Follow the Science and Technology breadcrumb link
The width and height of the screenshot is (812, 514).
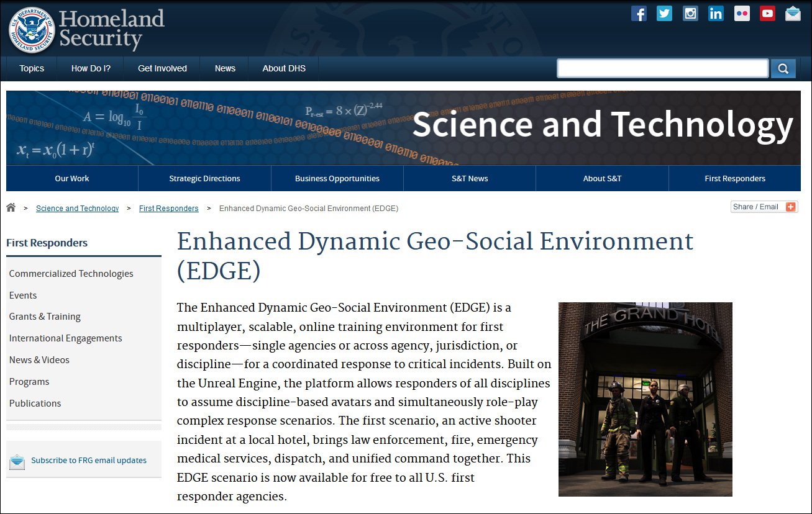tap(77, 209)
